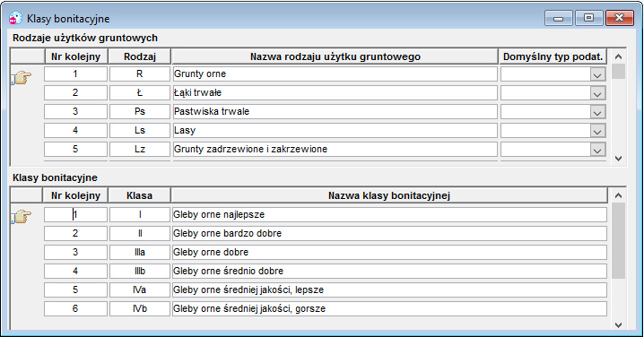This screenshot has width=644, height=337.
Task: Close the Klasy bonitacyjne window
Action: click(620, 18)
